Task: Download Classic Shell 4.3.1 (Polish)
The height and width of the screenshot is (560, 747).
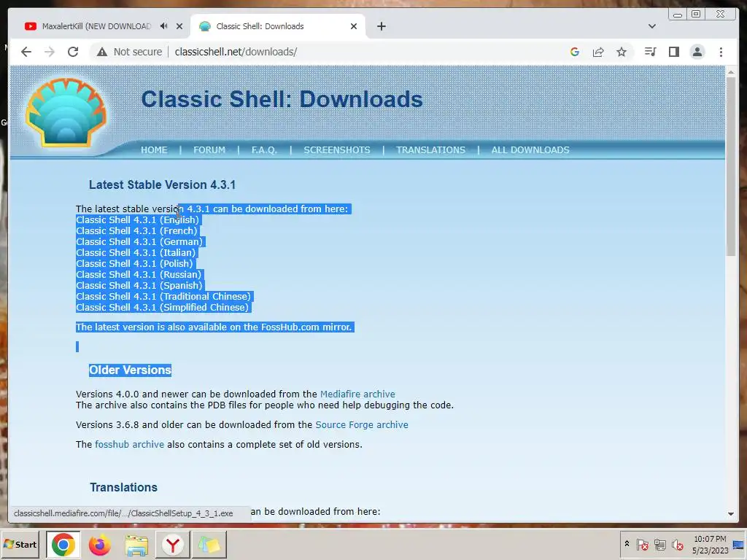Action: pos(134,264)
